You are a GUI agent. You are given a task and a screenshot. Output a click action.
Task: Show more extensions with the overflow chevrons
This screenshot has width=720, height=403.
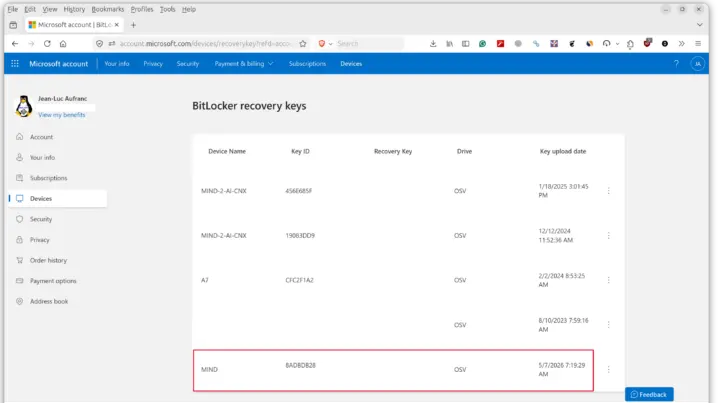click(x=681, y=44)
